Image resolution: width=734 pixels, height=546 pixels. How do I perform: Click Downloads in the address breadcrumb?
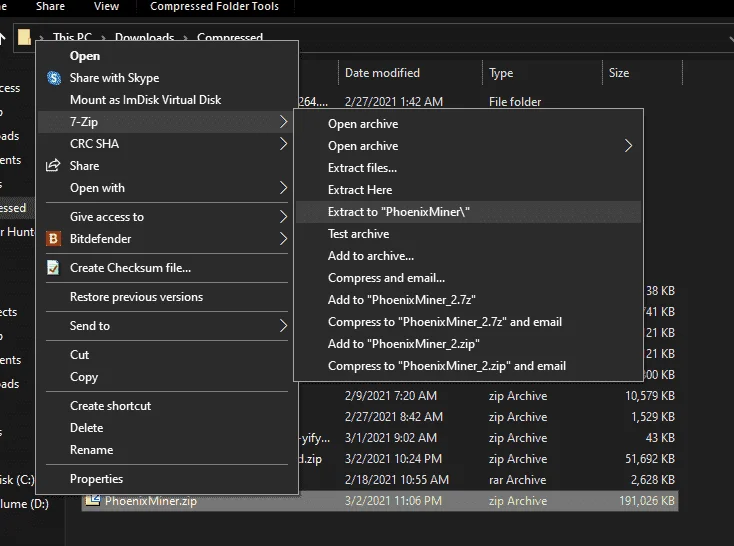[145, 37]
